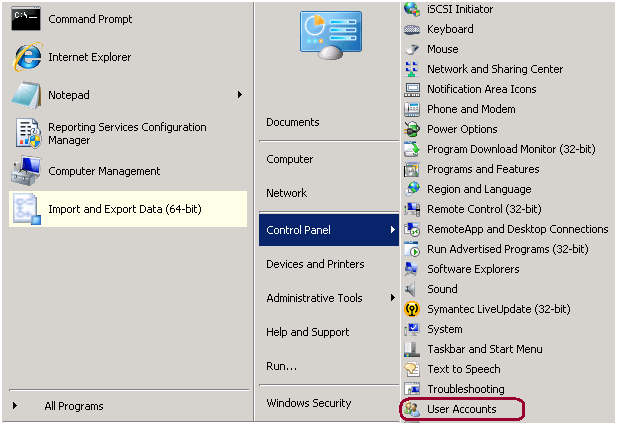Select Network and Sharing Center
The image size is (617, 425).
click(x=494, y=69)
